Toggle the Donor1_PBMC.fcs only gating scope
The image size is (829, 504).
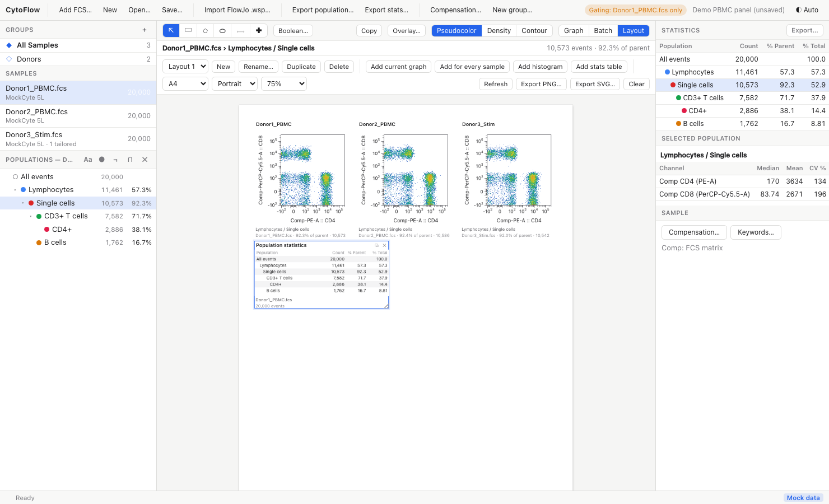coord(636,10)
